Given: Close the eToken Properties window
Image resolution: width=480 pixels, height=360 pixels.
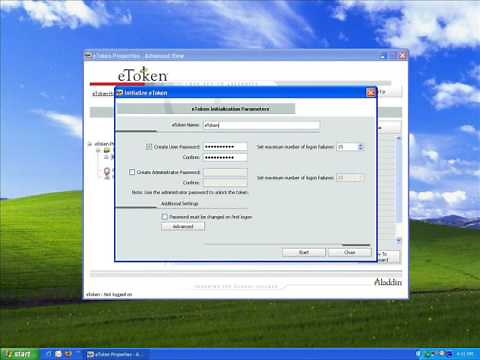Looking at the screenshot, I should tap(403, 55).
